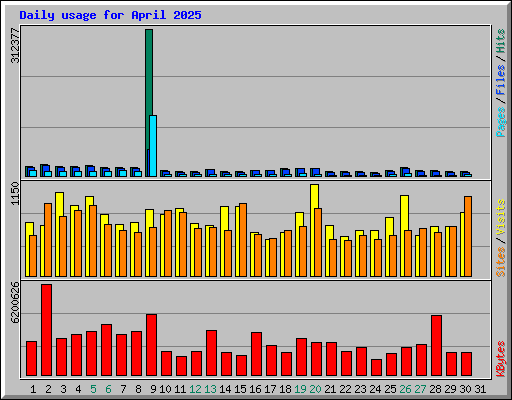Click the orange sites bar for day 10
This screenshot has height=400, width=512.
[x=168, y=243]
